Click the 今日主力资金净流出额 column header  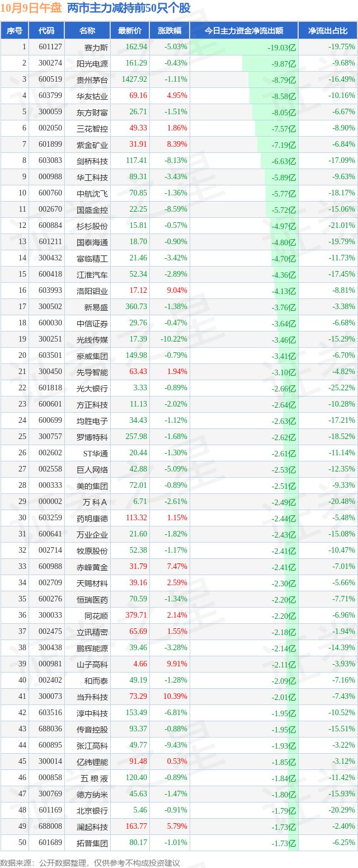244,31
